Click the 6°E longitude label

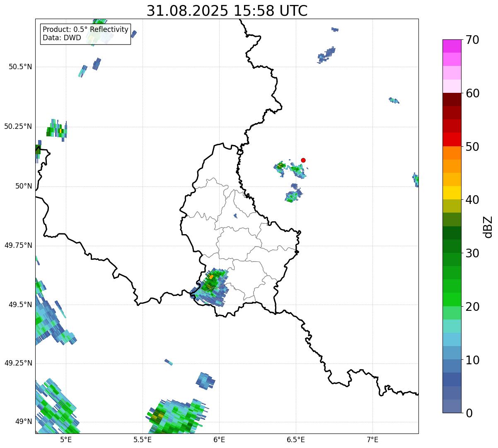pyautogui.click(x=219, y=440)
